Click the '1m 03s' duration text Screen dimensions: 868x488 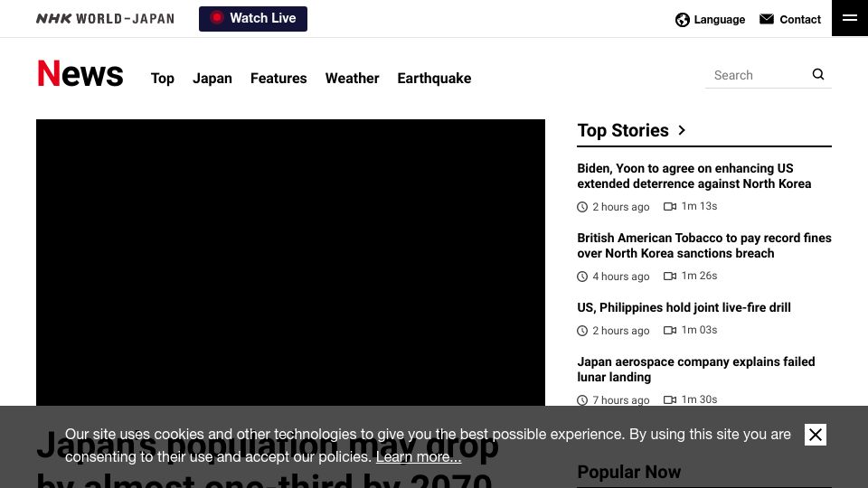click(x=699, y=331)
